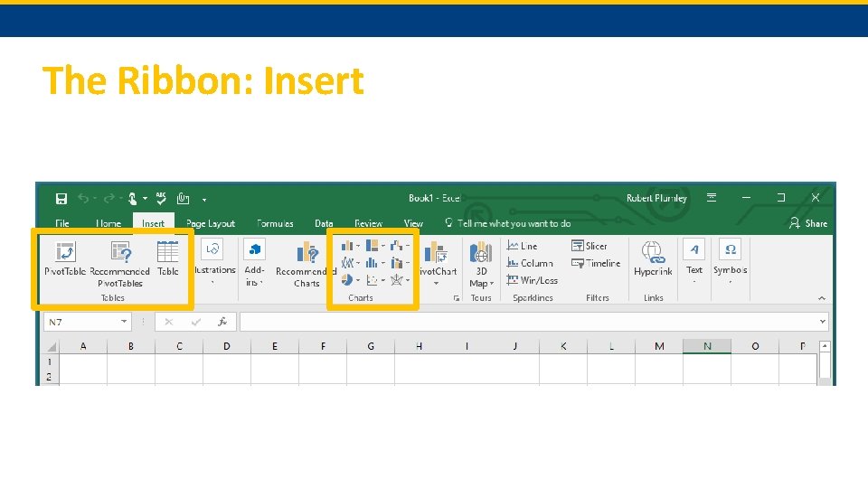Switch to the View tab
Viewport: 868px width, 488px height.
pyautogui.click(x=413, y=223)
